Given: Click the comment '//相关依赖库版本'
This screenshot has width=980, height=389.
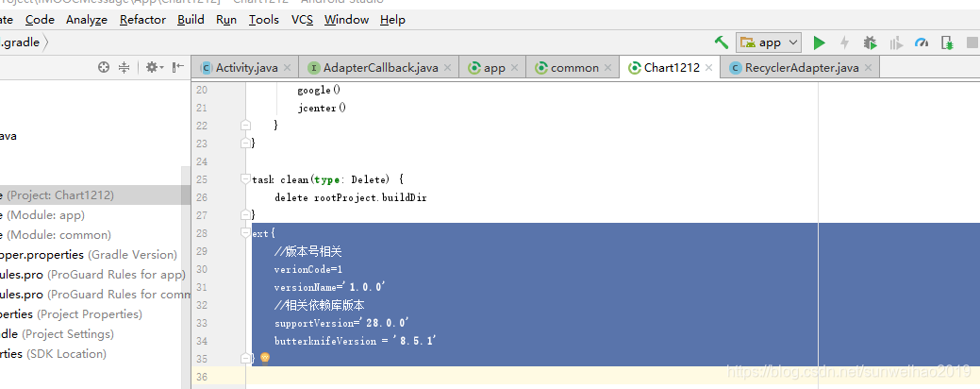Looking at the screenshot, I should click(319, 305).
